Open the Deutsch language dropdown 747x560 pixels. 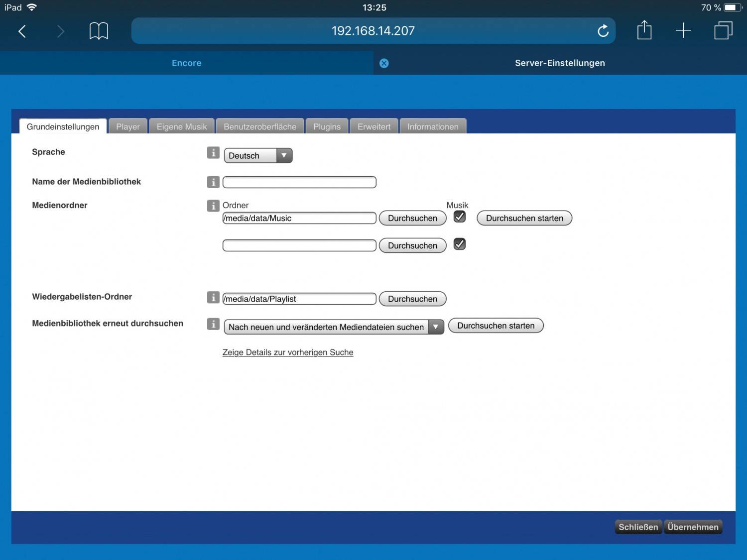click(x=258, y=156)
